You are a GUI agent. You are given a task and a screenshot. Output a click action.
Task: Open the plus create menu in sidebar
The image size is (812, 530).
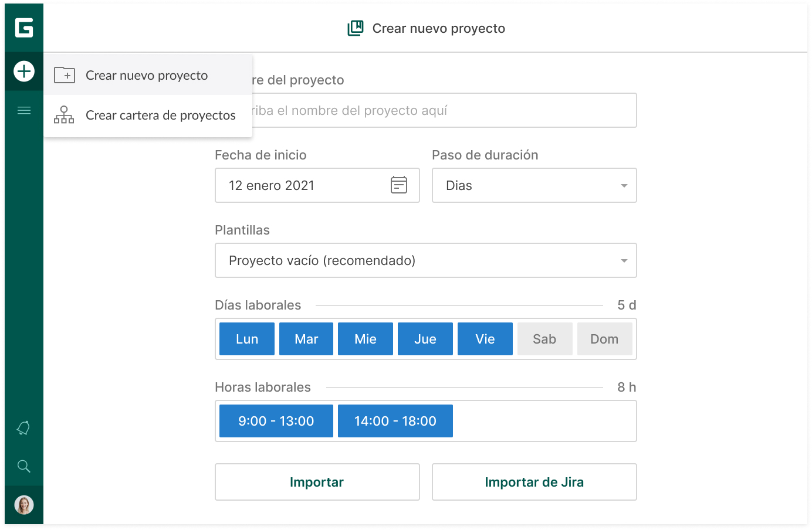[x=23, y=71]
